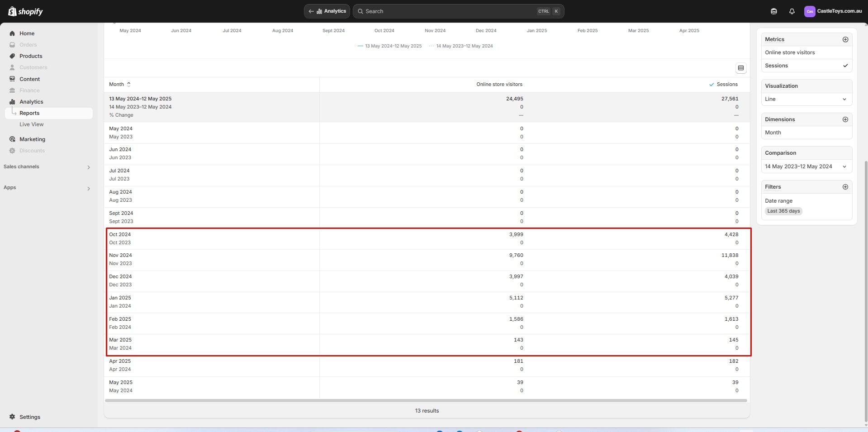
Task: Expand the Sales channels section
Action: pyautogui.click(x=88, y=167)
